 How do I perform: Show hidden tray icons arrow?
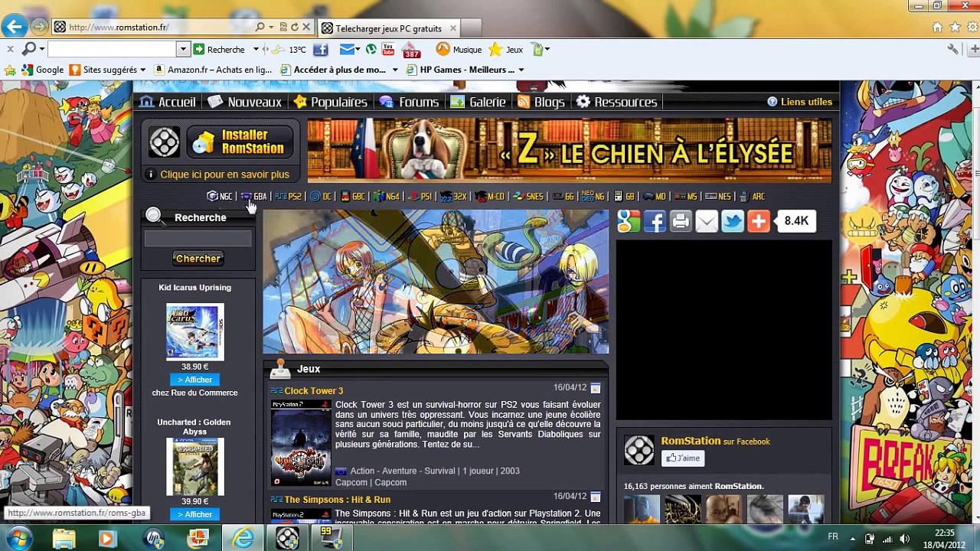852,539
